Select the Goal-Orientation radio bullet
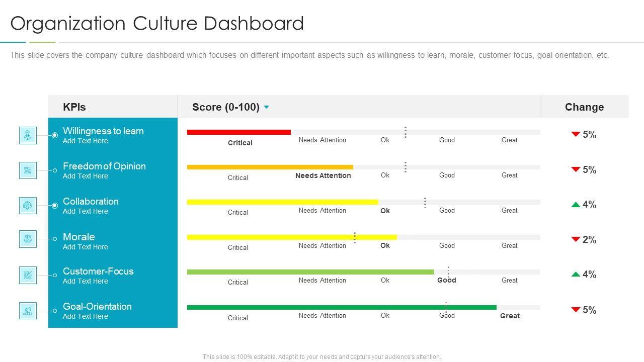Viewport: 644px width, 362px height. point(55,311)
